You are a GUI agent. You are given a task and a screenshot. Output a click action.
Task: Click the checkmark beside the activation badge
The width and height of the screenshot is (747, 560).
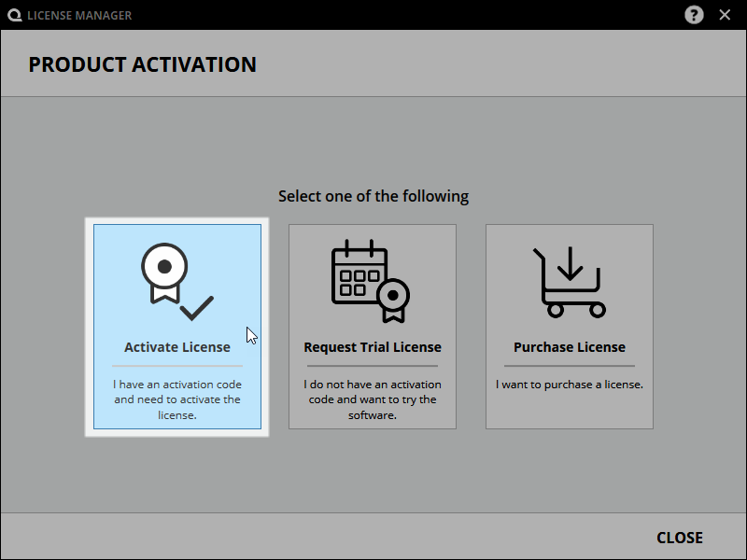point(197,307)
